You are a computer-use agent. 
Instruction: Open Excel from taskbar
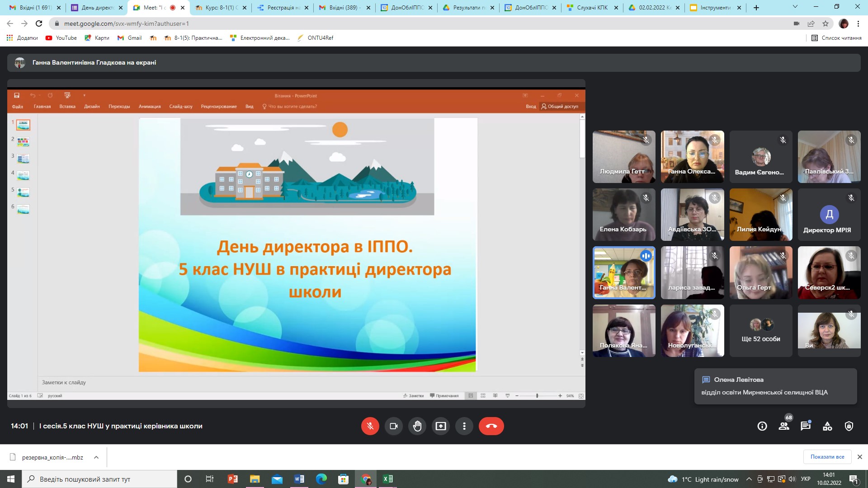click(x=388, y=479)
